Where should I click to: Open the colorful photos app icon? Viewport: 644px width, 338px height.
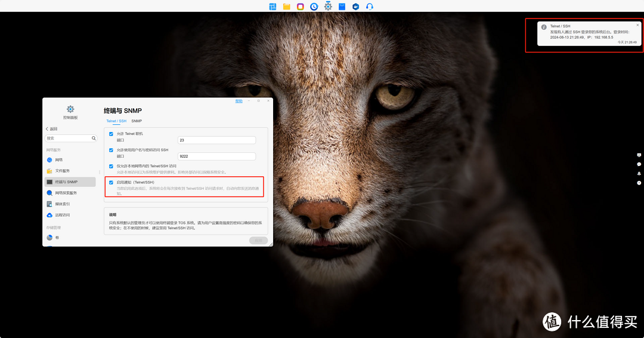tap(300, 7)
